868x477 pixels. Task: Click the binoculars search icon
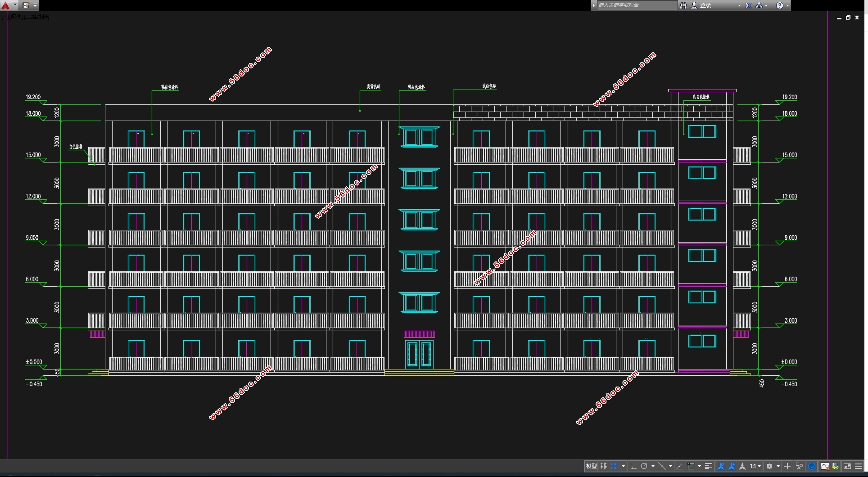point(683,5)
